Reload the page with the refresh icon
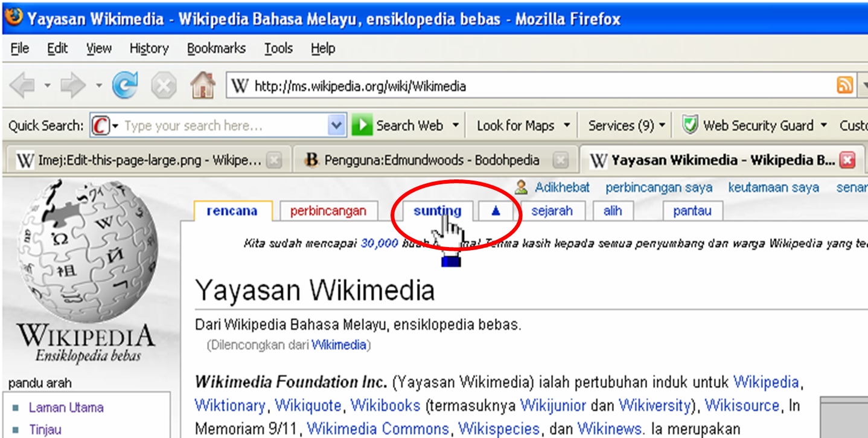868x438 pixels. coord(125,86)
